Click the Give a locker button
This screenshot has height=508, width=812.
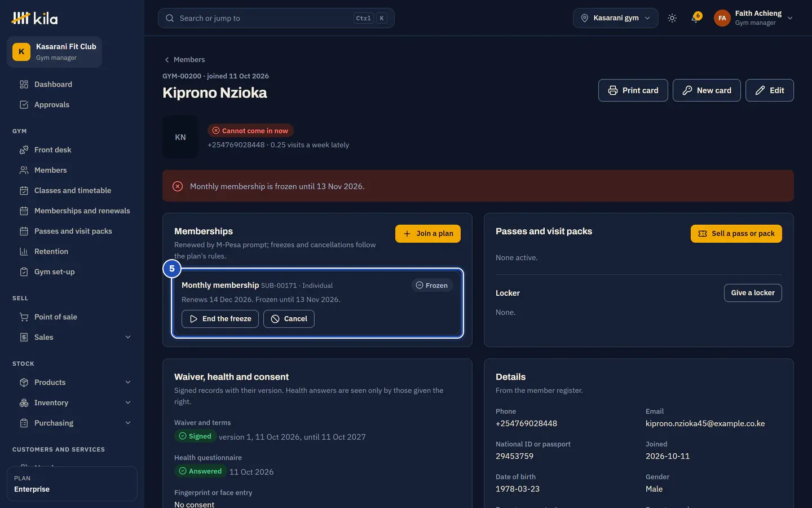[x=753, y=293]
